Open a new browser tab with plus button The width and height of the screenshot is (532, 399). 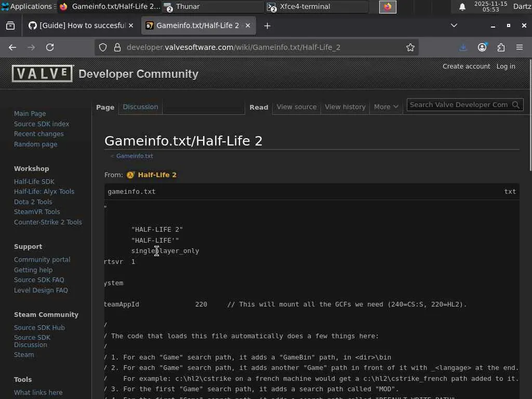click(x=267, y=25)
